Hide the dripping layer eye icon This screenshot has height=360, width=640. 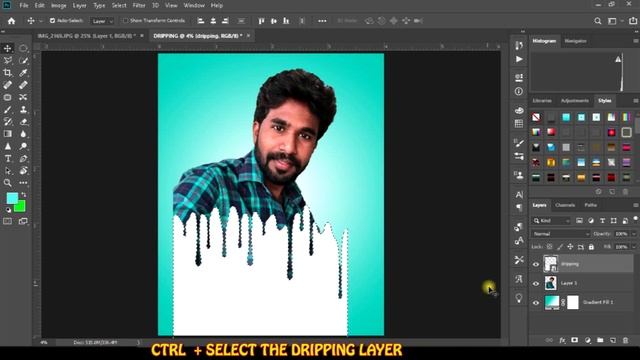[x=536, y=264]
